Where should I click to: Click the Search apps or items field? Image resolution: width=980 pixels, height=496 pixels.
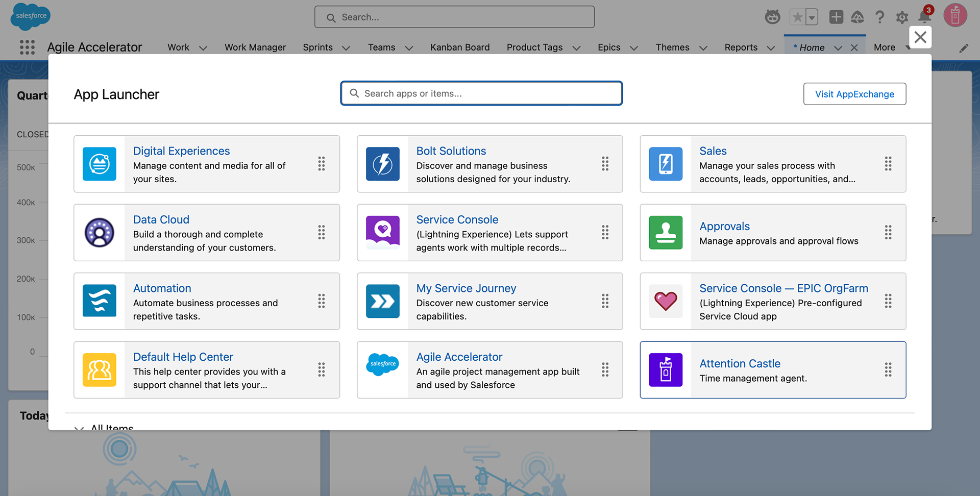tap(481, 93)
